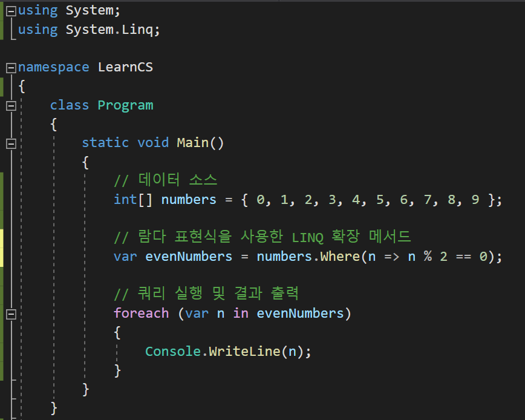525x420 pixels.
Task: Click the 'Program' class name
Action: pyautogui.click(x=126, y=106)
